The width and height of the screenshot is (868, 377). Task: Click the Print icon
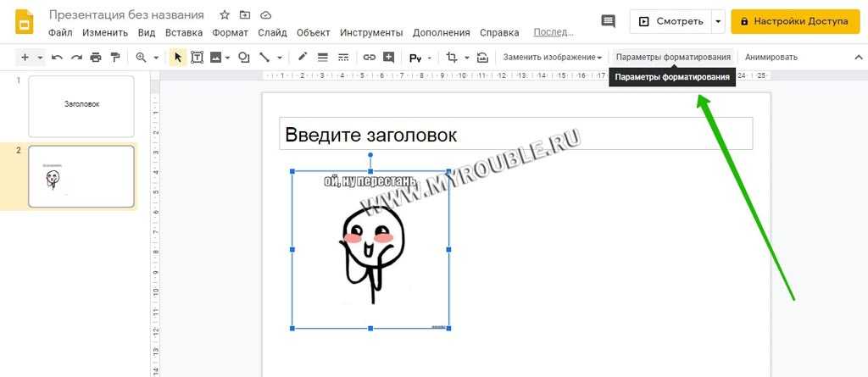(96, 58)
